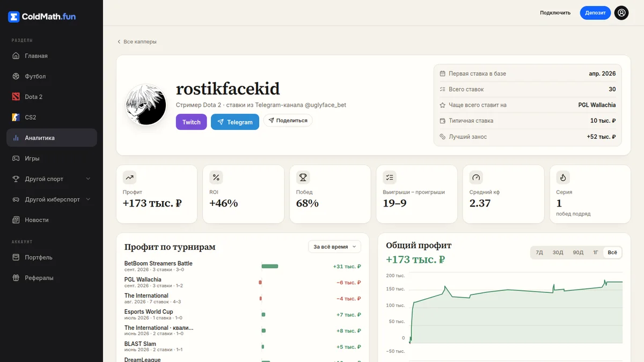Click the Другой киберспорт controller icon

pyautogui.click(x=15, y=200)
